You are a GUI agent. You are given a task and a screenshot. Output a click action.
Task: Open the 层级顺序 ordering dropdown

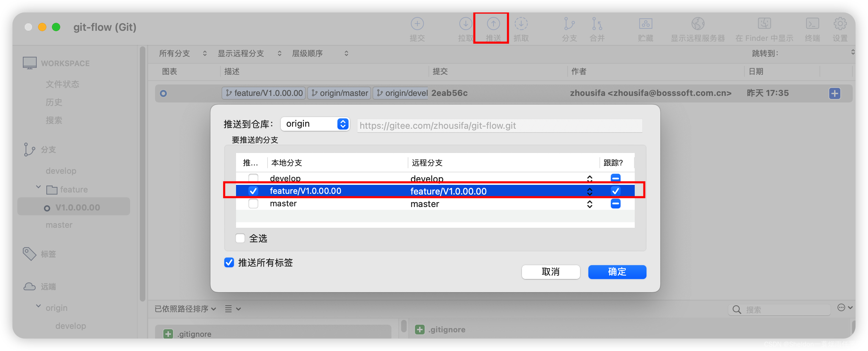320,53
